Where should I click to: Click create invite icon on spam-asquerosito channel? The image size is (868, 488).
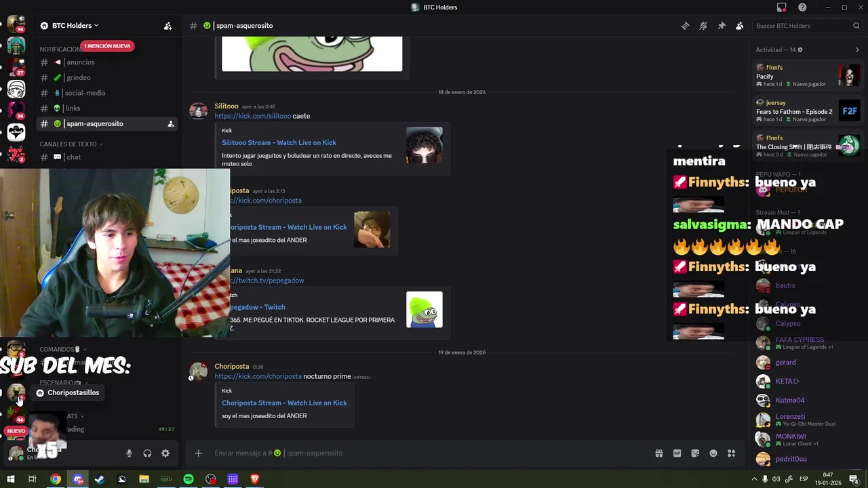(x=171, y=124)
